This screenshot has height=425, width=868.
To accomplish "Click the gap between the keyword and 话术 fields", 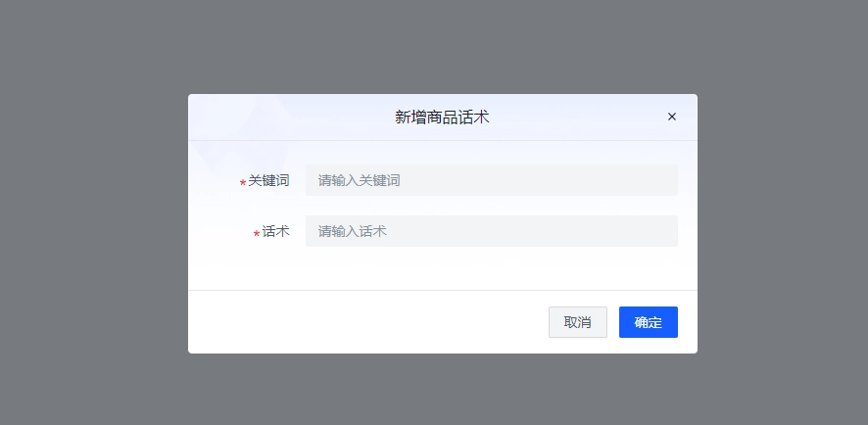I will (492, 206).
